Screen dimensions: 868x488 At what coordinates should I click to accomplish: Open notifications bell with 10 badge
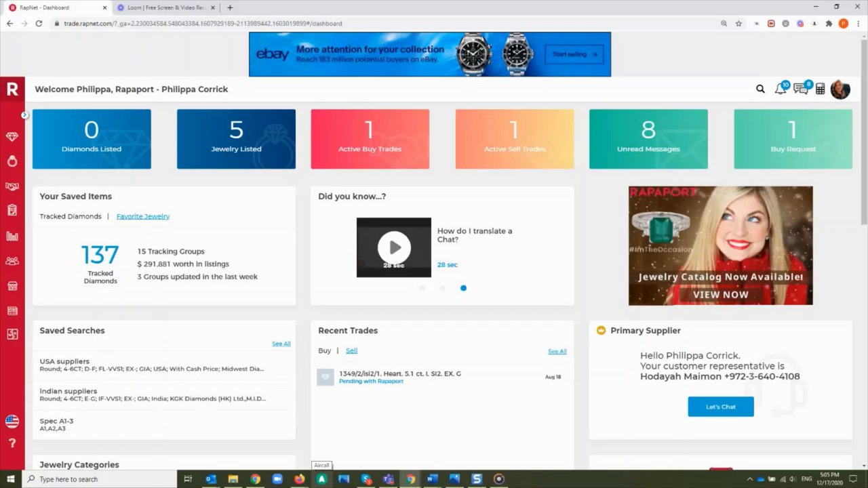tap(781, 89)
